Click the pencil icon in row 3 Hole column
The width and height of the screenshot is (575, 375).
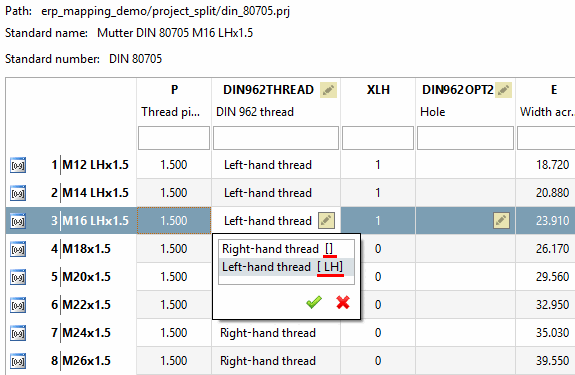tap(501, 221)
